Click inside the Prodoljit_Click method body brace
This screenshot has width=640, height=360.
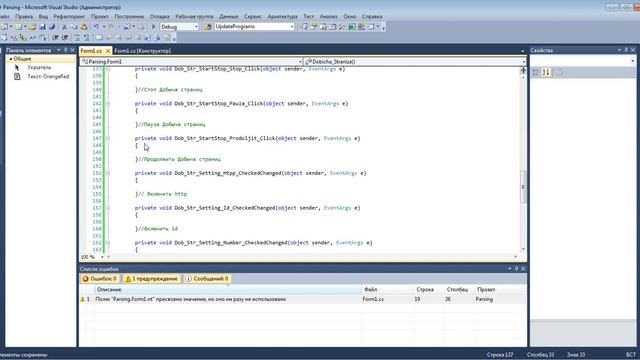pos(137,145)
